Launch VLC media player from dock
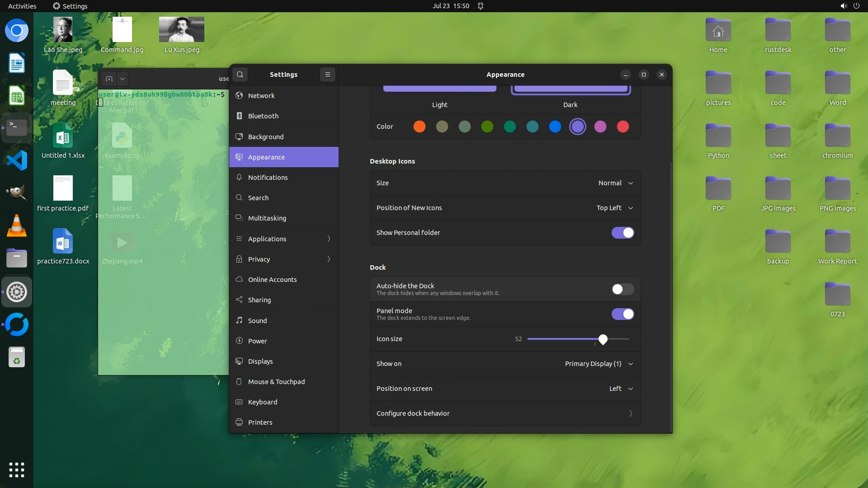The height and width of the screenshot is (488, 868). point(17,226)
